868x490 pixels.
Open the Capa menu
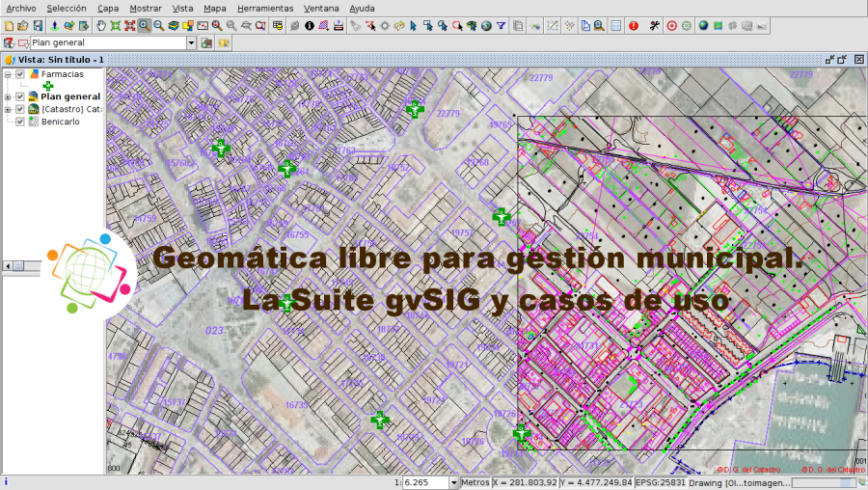click(x=108, y=8)
